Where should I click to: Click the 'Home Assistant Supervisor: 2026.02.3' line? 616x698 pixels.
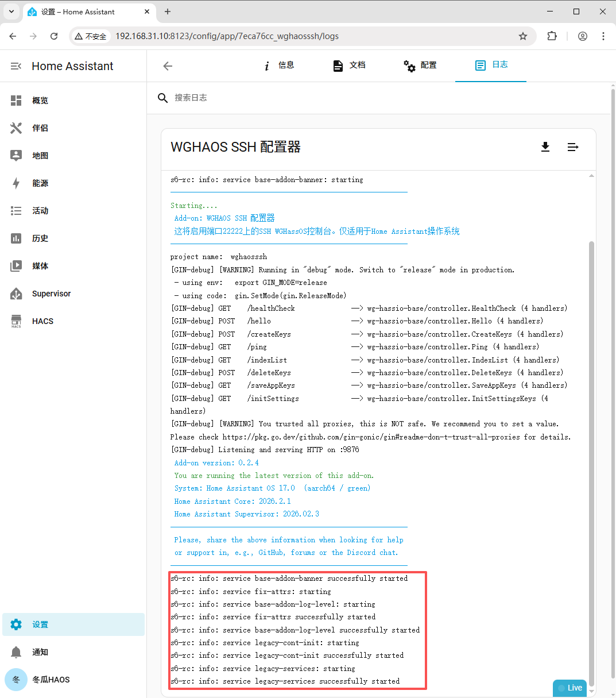(247, 514)
